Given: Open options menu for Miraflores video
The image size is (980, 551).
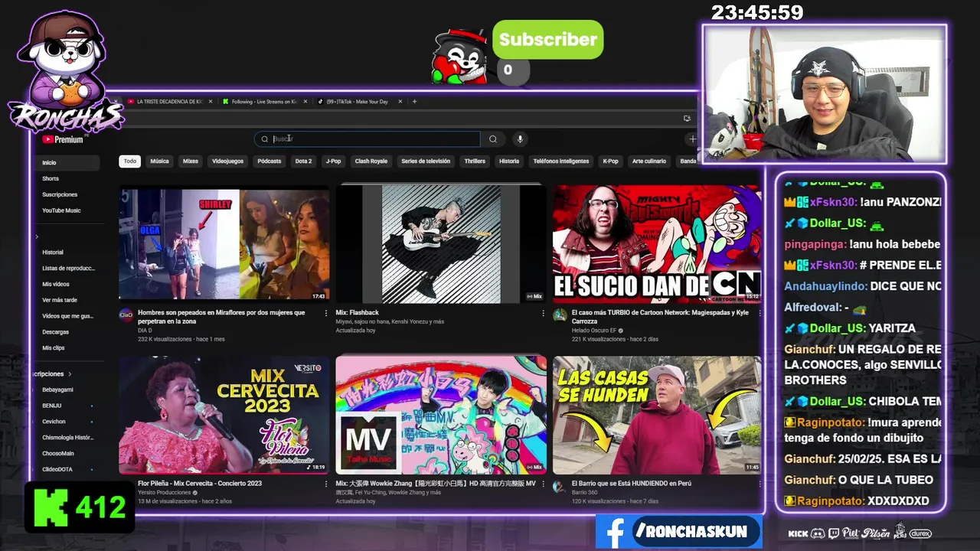Looking at the screenshot, I should (326, 313).
